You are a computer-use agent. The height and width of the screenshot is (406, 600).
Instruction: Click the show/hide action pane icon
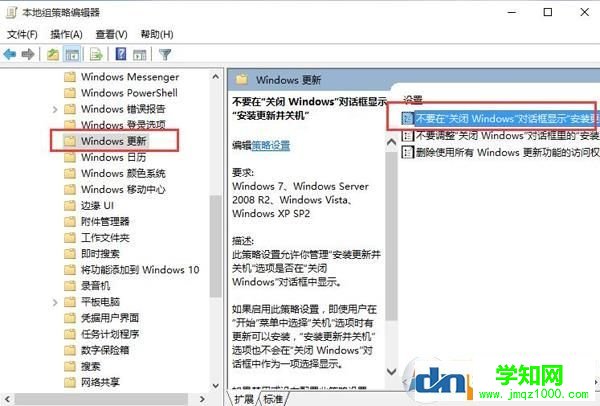139,55
